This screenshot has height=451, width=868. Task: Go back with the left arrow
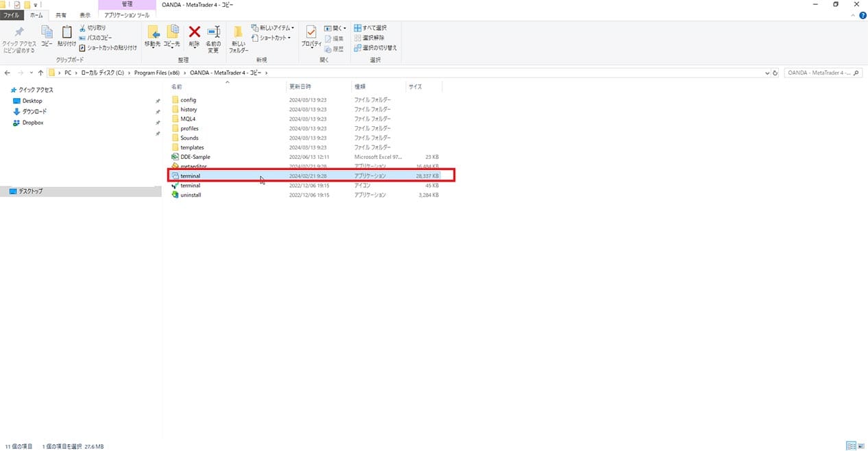(x=7, y=73)
